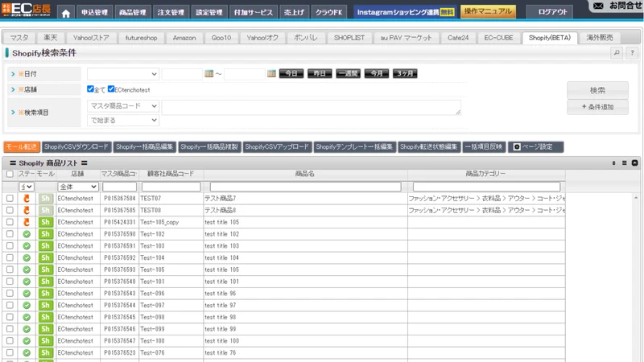Open the 全体 store filter dropdown
The height and width of the screenshot is (362, 644).
pos(77,187)
